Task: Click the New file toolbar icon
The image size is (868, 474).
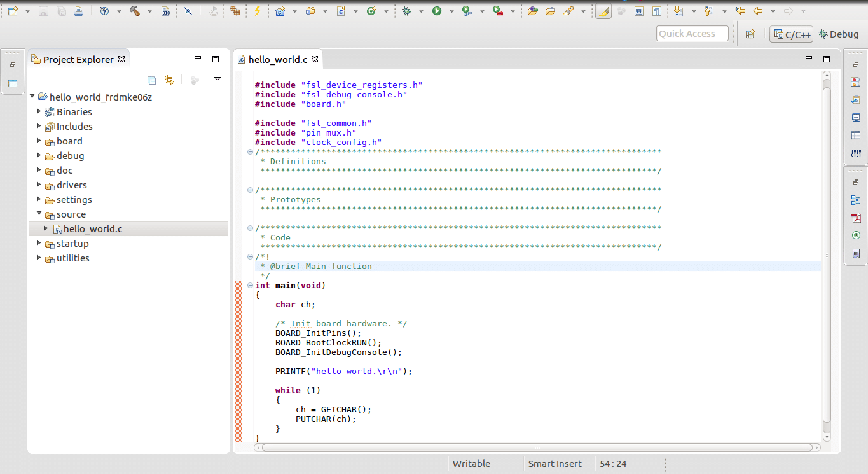Action: [x=13, y=11]
